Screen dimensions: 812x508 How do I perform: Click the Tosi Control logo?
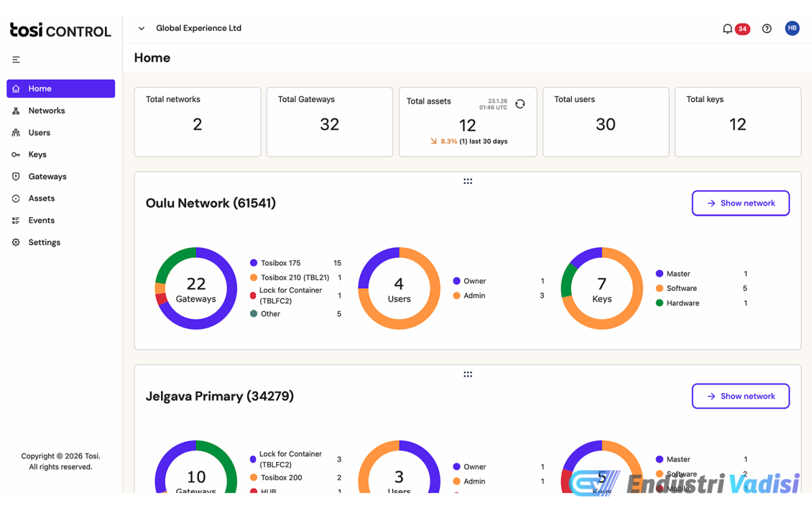tap(60, 30)
